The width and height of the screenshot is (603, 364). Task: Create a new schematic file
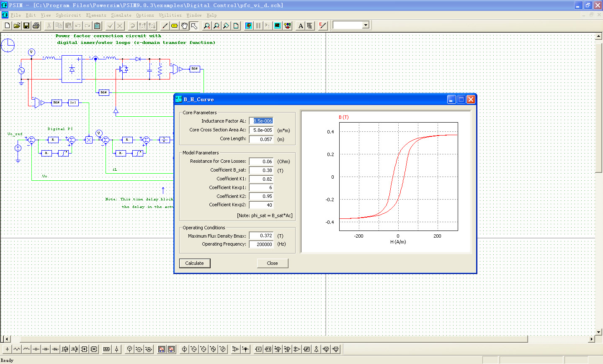pos(7,26)
